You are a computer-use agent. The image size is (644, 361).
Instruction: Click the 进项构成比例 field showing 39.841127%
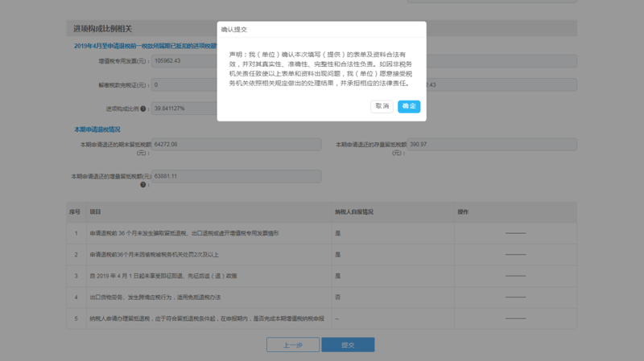pos(184,108)
